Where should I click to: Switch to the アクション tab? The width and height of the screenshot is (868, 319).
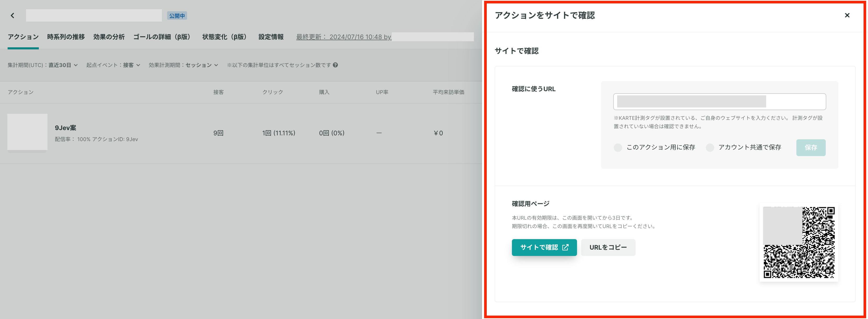23,37
